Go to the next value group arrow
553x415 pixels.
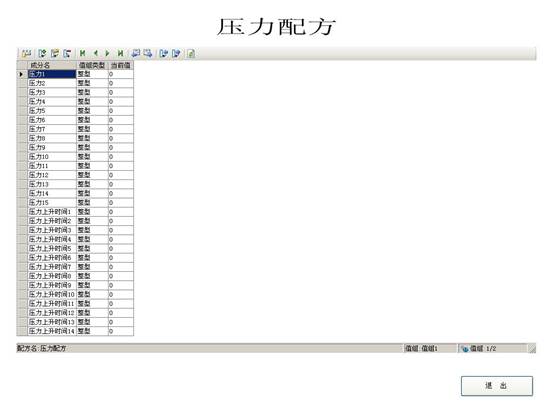[108, 54]
